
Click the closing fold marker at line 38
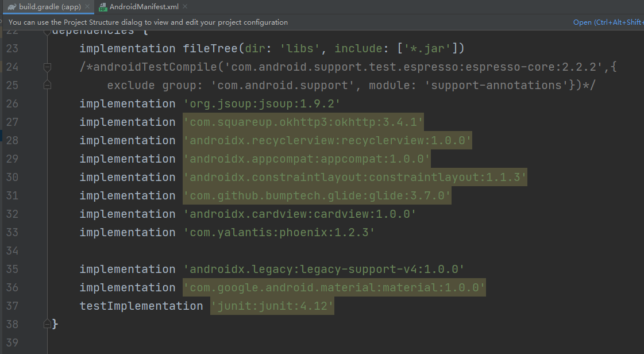pos(47,324)
